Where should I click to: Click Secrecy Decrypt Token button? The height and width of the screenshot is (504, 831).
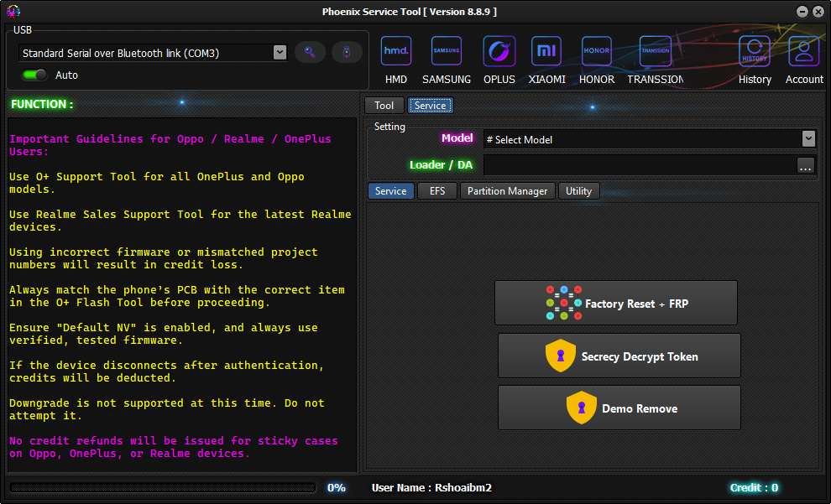[x=619, y=356]
